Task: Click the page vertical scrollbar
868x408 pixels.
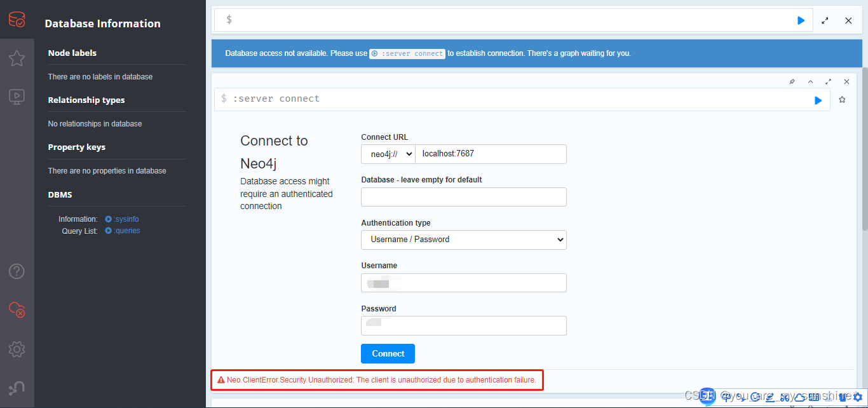Action: tap(864, 149)
